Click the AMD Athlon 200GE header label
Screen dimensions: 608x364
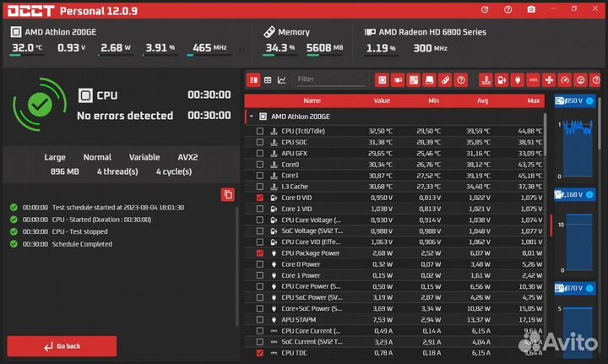[x=61, y=32]
